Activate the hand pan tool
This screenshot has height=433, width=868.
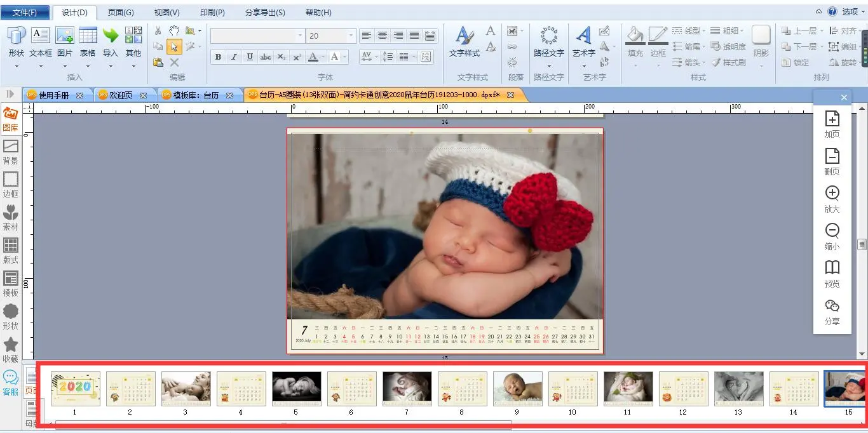click(x=174, y=30)
